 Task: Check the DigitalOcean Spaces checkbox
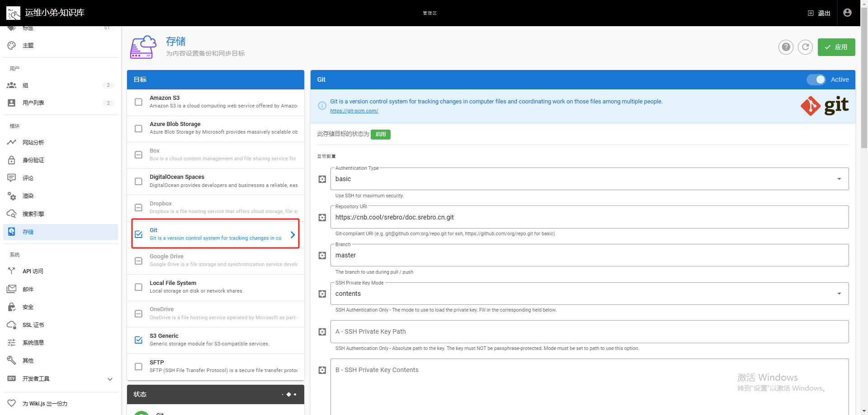[139, 182]
